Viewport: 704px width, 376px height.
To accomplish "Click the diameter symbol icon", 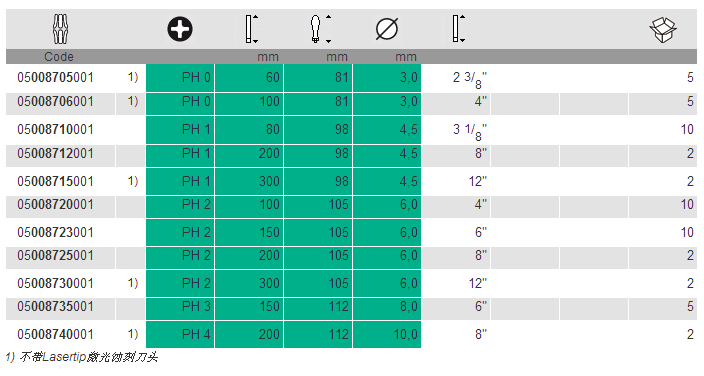I will click(x=387, y=29).
